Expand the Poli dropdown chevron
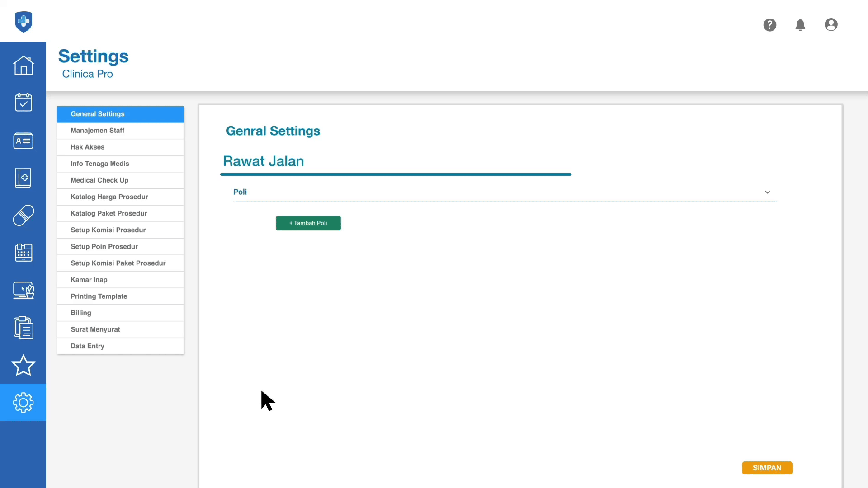The image size is (868, 488). pyautogui.click(x=767, y=192)
